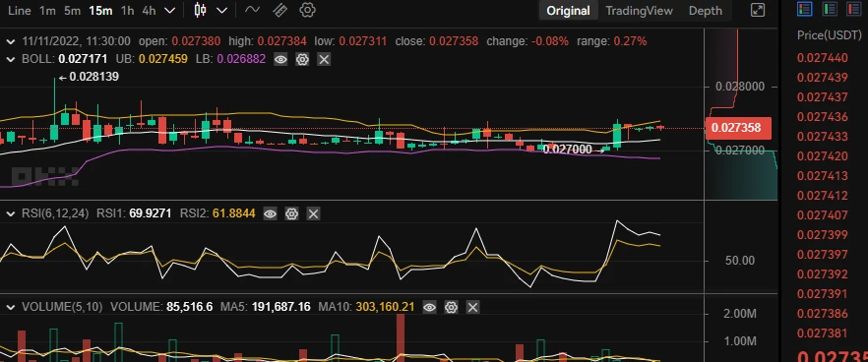Open the drawing tools ruler icon

tap(280, 10)
